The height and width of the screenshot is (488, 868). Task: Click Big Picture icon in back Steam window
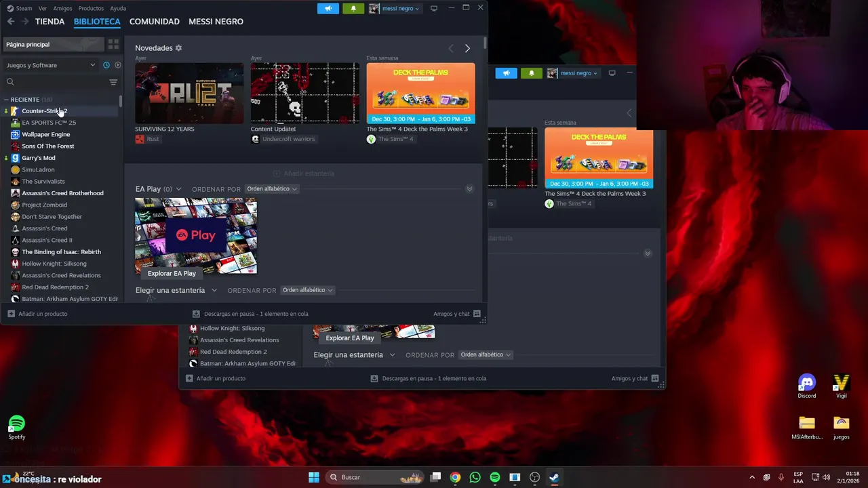pos(612,73)
